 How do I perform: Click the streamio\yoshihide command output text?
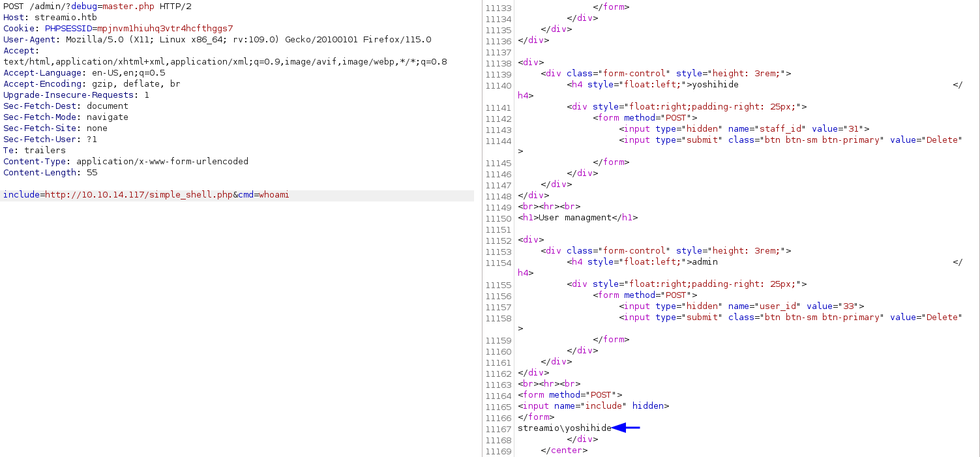coord(565,428)
